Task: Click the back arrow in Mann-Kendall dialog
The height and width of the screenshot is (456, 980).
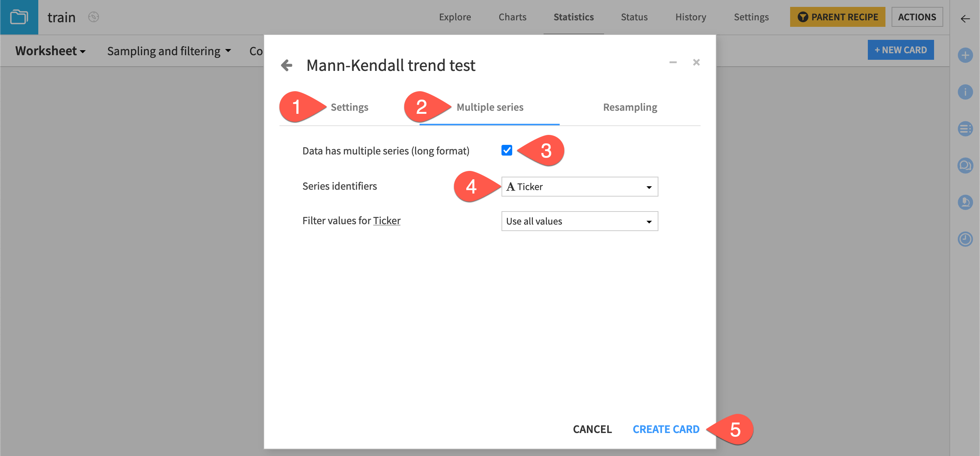Action: click(x=287, y=65)
